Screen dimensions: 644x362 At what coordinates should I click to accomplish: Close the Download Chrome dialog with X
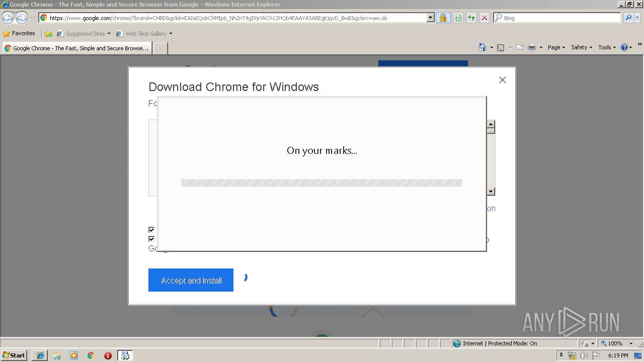click(x=502, y=80)
